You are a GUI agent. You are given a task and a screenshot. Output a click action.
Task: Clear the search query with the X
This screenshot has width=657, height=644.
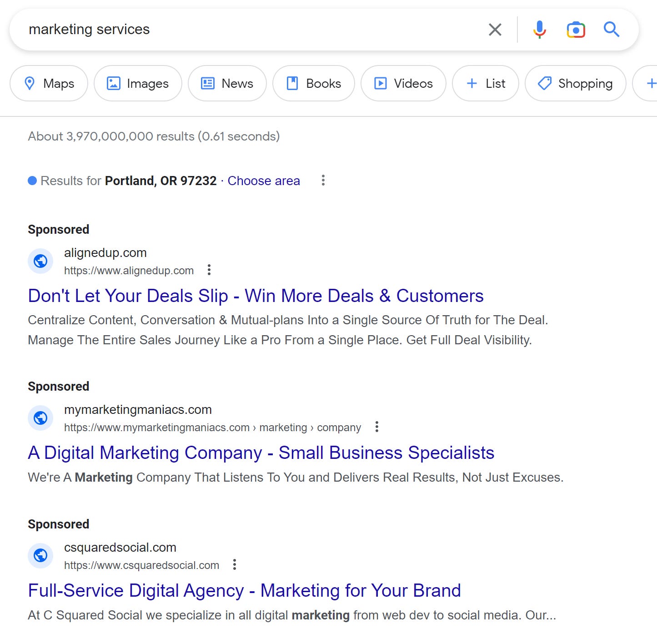point(495,29)
